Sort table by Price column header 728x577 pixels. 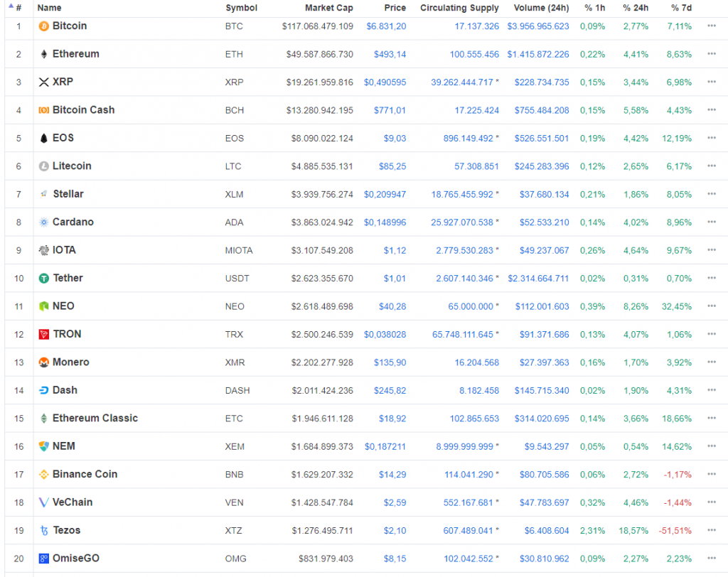click(395, 8)
